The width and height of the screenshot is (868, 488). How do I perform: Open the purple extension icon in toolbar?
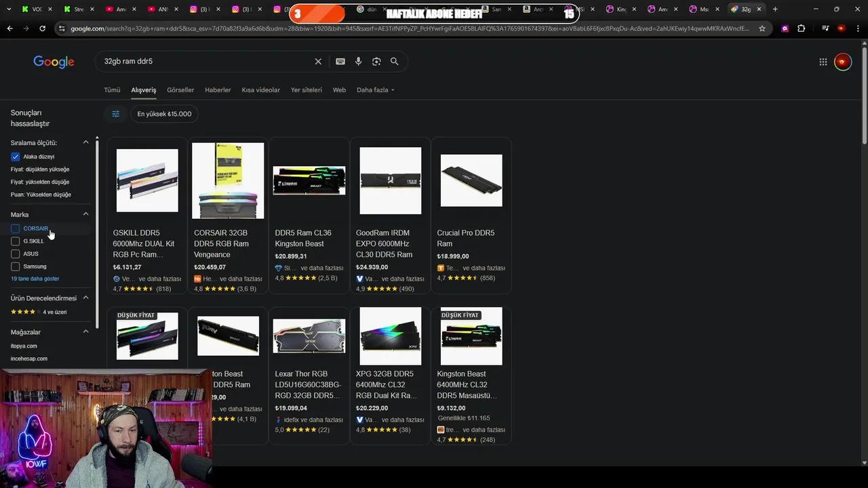click(785, 28)
